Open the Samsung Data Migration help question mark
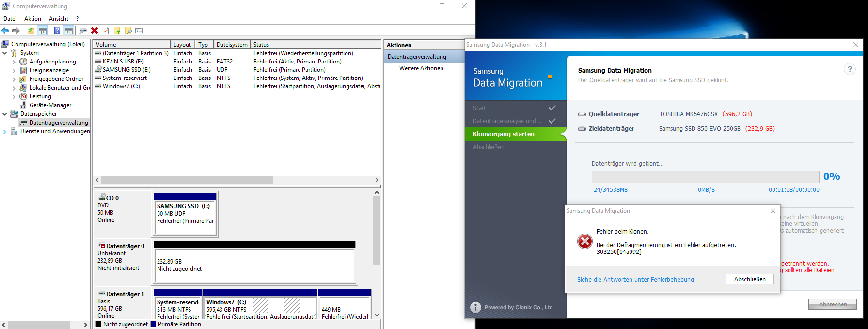This screenshot has height=329, width=868. pyautogui.click(x=850, y=69)
